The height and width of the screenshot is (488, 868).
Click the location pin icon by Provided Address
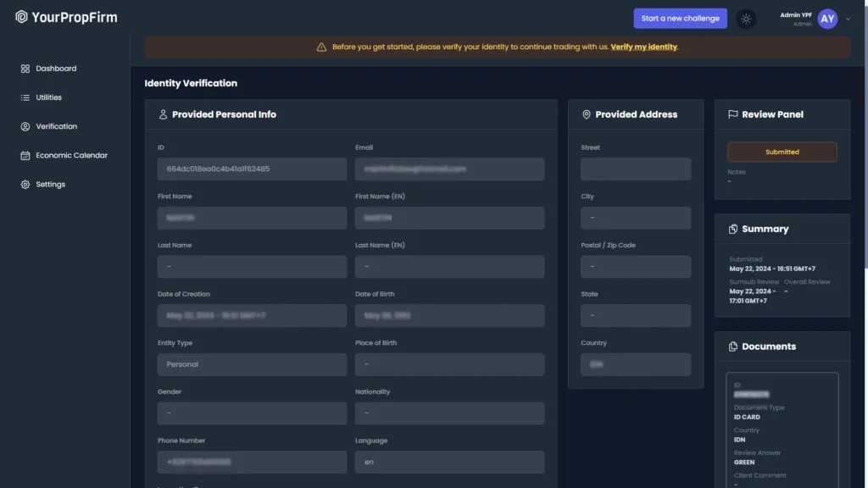click(x=587, y=114)
